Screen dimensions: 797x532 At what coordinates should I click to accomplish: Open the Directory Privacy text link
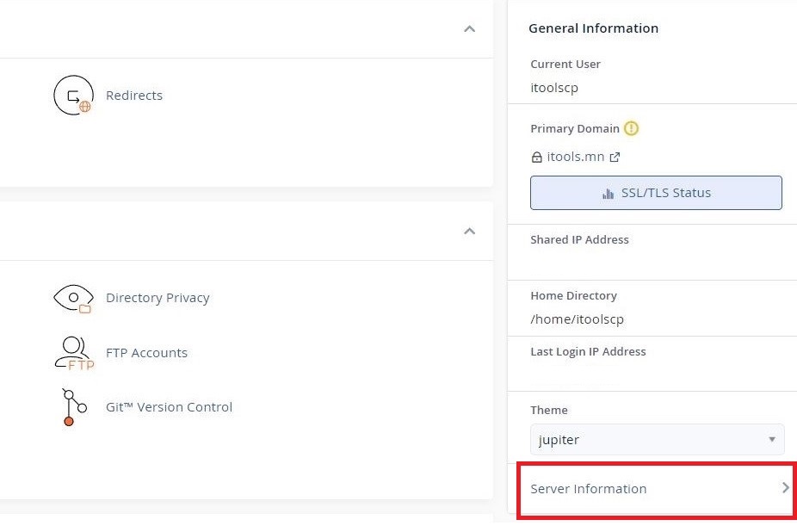pyautogui.click(x=158, y=298)
